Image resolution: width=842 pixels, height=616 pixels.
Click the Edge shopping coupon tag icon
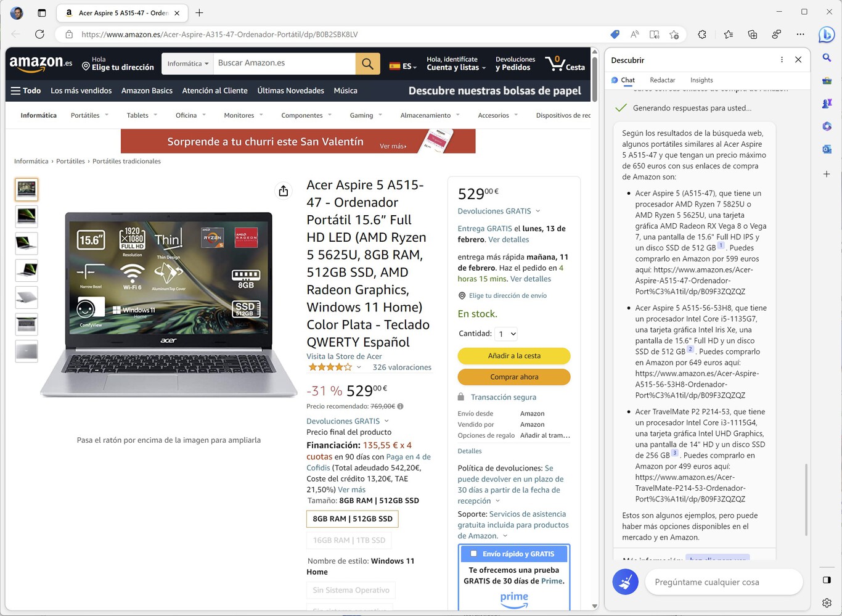click(615, 35)
